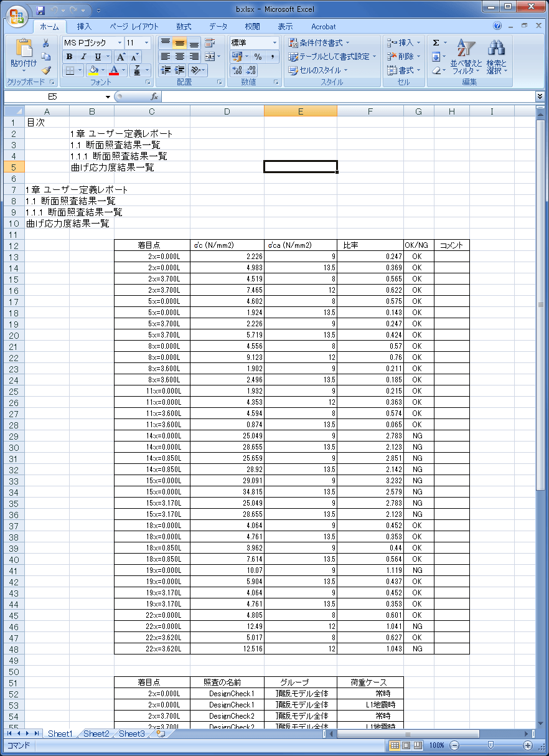Image resolution: width=549 pixels, height=756 pixels.
Task: Open the font name MS Pゴシック dropdown
Action: [x=120, y=43]
